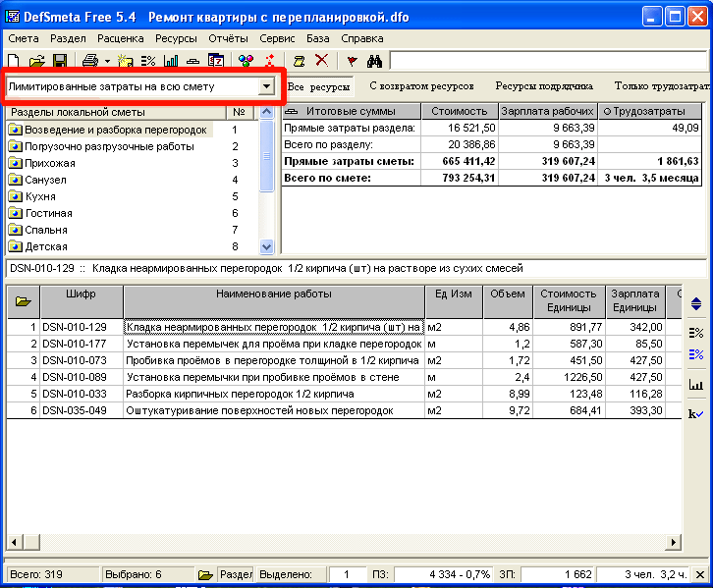Click the New document icon in toolbar
The height and width of the screenshot is (588, 713).
(15, 61)
